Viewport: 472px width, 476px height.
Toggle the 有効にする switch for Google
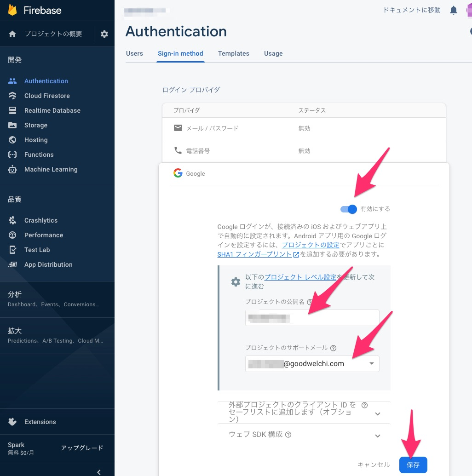pos(349,209)
